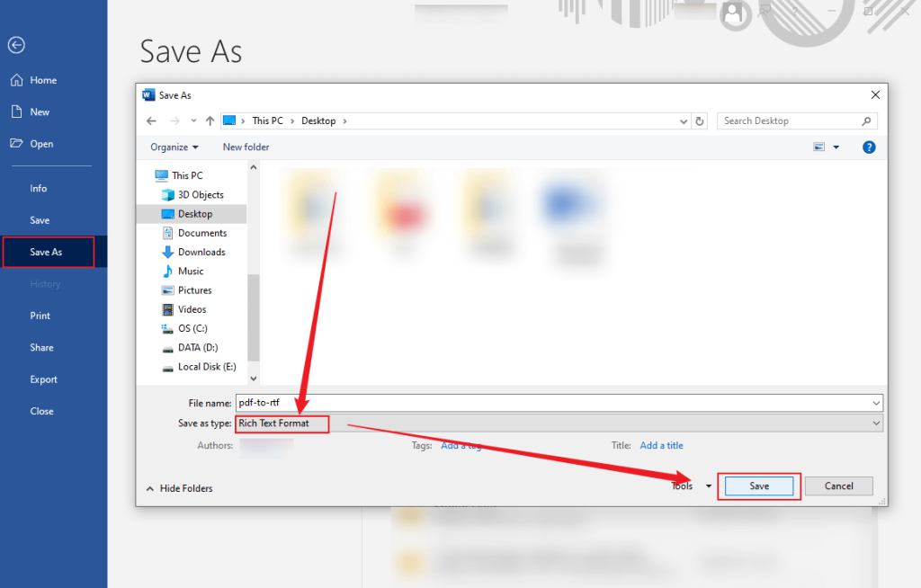The height and width of the screenshot is (588, 921).
Task: Open the Change your view icon
Action: coord(819,147)
